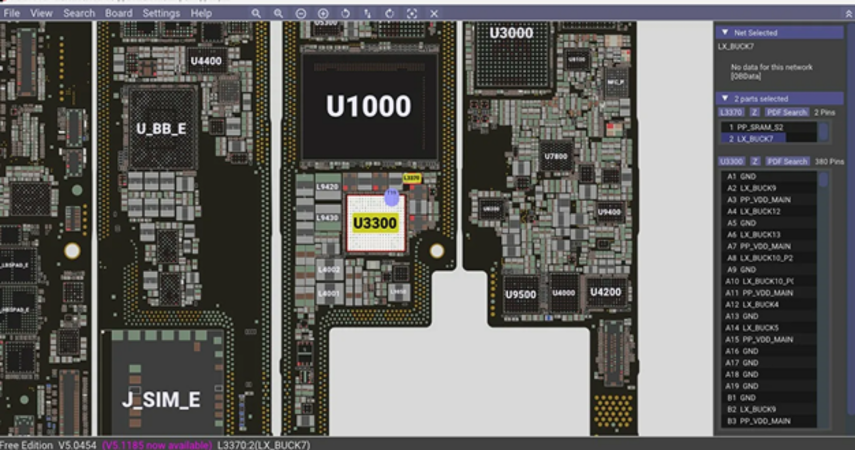This screenshot has width=855, height=450.
Task: Click the second magnifier search icon
Action: (x=278, y=13)
